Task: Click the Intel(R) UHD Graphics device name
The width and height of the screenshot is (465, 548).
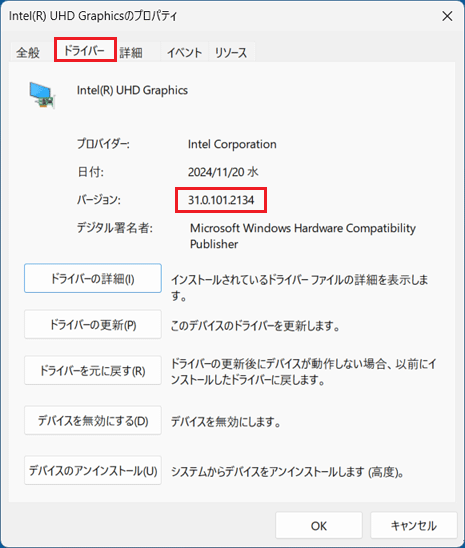Action: pyautogui.click(x=132, y=91)
